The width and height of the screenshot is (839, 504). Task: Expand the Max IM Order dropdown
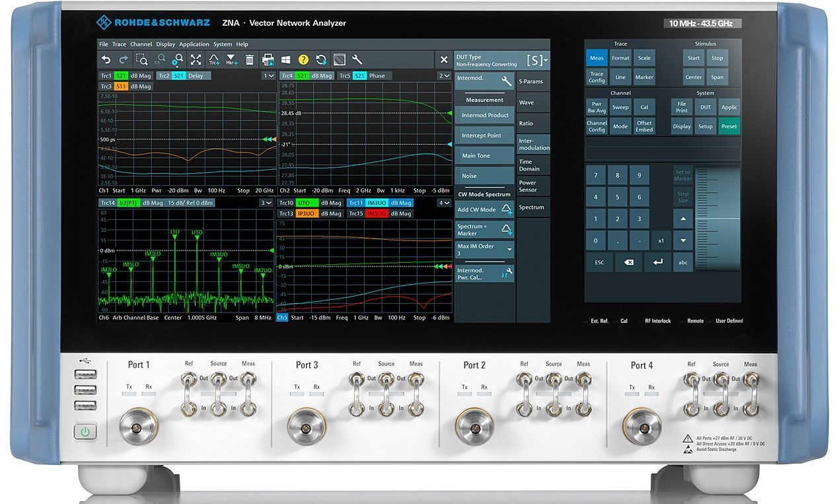point(485,250)
